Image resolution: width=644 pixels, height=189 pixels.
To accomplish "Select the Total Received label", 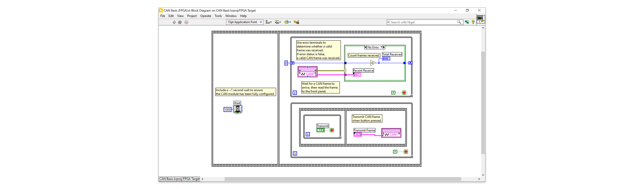I will click(392, 54).
